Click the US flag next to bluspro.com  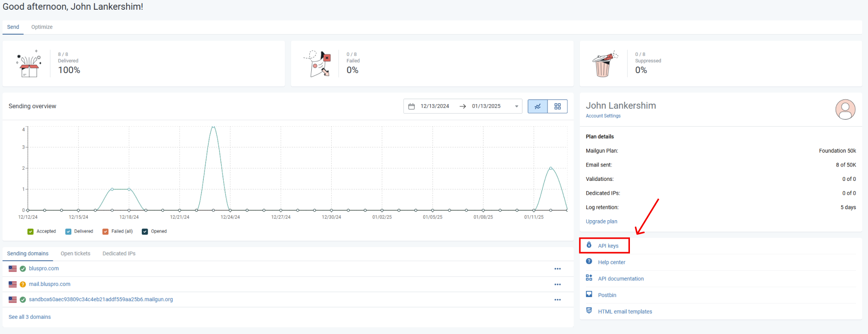(13, 269)
